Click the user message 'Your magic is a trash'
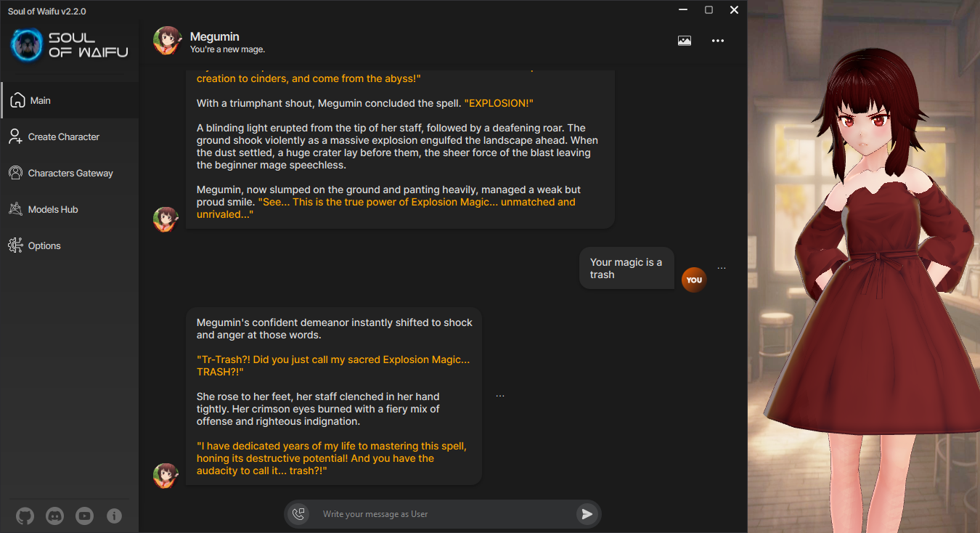This screenshot has height=533, width=980. [x=626, y=269]
